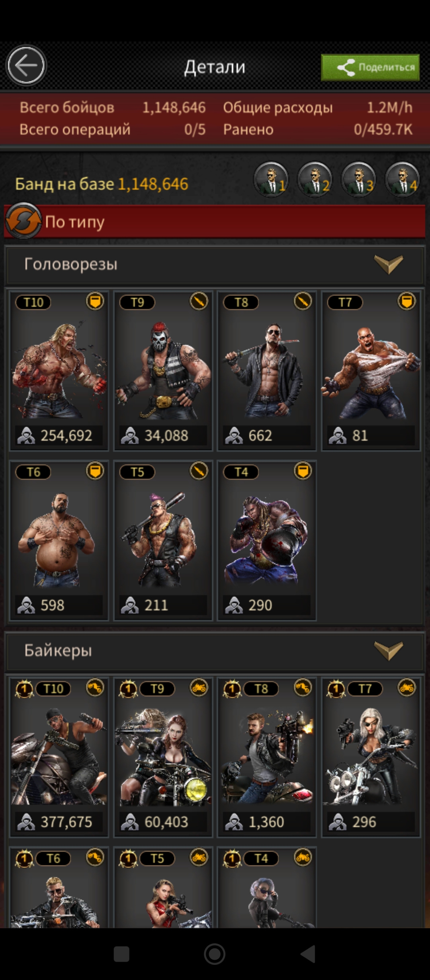Select crew leader preset 1

click(x=271, y=179)
